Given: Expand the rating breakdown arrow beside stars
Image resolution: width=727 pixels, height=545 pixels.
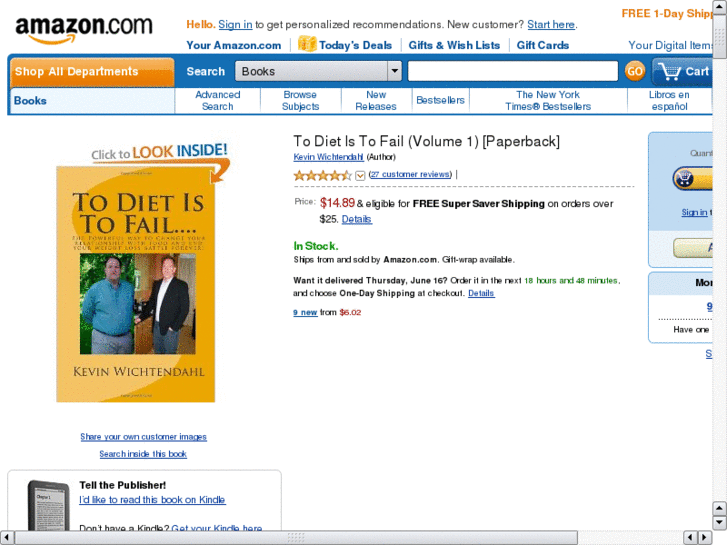Looking at the screenshot, I should coord(360,175).
